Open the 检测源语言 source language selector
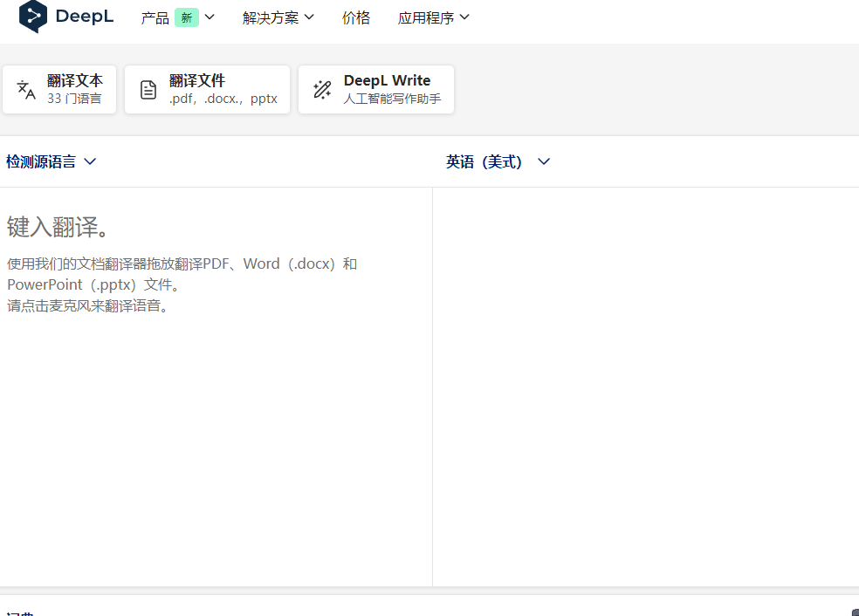859x616 pixels. pyautogui.click(x=52, y=161)
